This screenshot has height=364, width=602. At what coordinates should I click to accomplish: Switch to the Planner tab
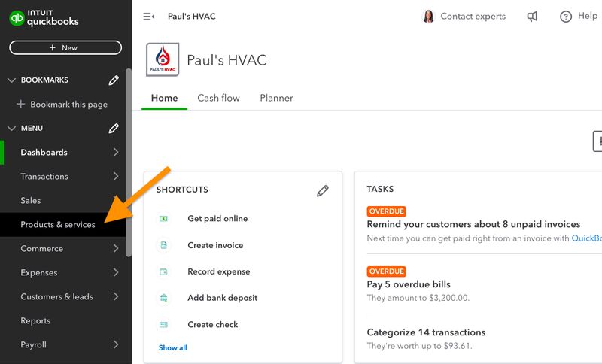pyautogui.click(x=276, y=99)
